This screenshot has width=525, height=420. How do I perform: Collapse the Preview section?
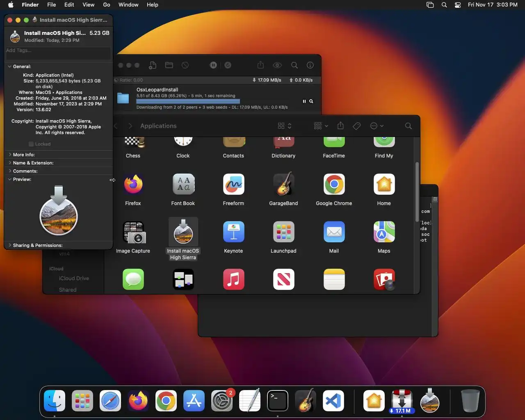(x=9, y=179)
